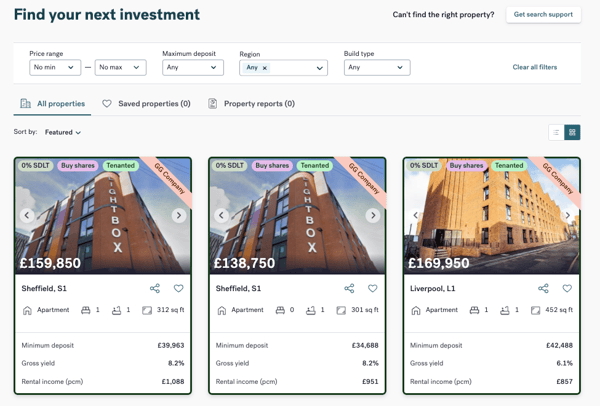Screen dimensions: 600x406
Task: Click 0% SDLT badge on £159,850 card
Action: tap(35, 166)
